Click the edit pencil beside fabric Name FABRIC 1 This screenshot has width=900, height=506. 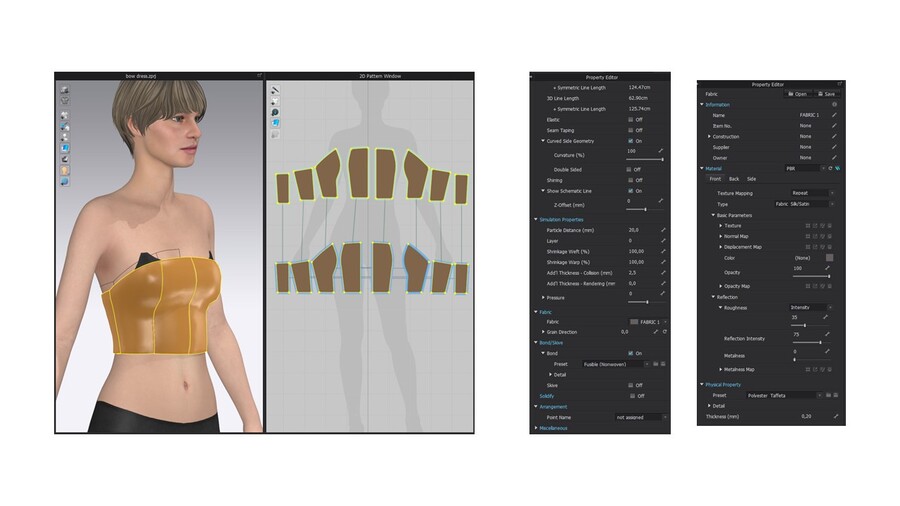pyautogui.click(x=834, y=115)
